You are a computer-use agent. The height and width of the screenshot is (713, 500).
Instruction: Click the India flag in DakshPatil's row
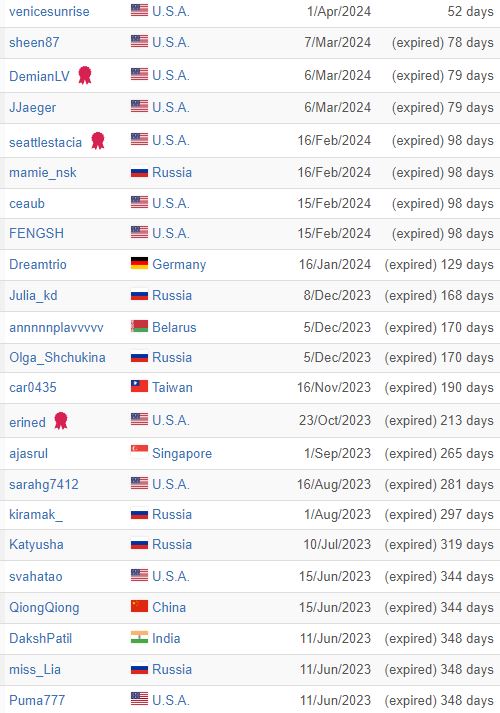click(139, 637)
